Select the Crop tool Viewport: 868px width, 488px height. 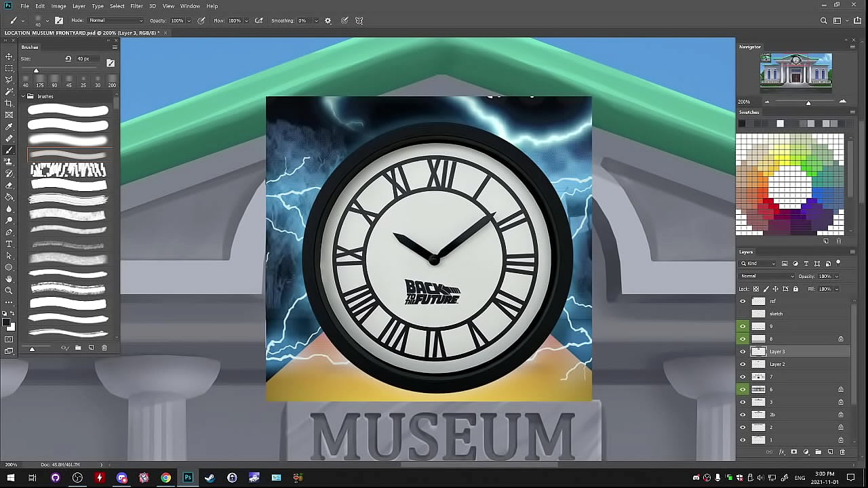pyautogui.click(x=9, y=103)
